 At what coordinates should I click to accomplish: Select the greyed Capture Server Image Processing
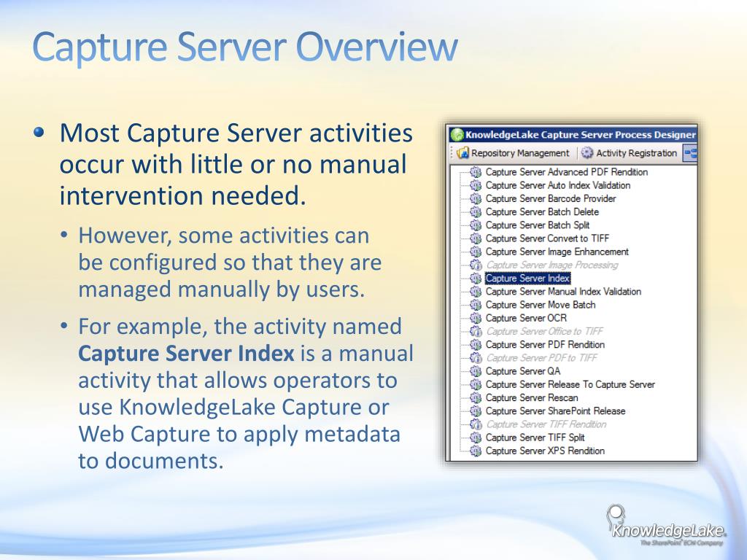pyautogui.click(x=551, y=265)
